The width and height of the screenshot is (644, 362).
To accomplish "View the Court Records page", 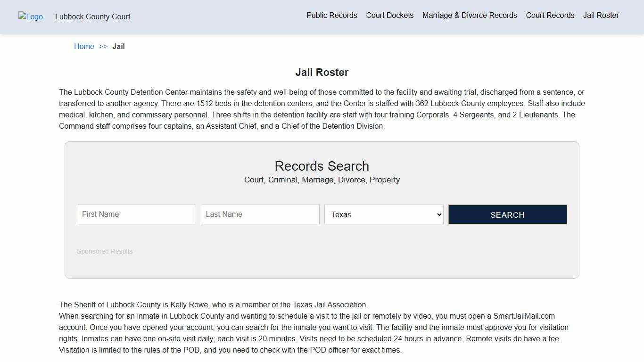I will tap(550, 15).
